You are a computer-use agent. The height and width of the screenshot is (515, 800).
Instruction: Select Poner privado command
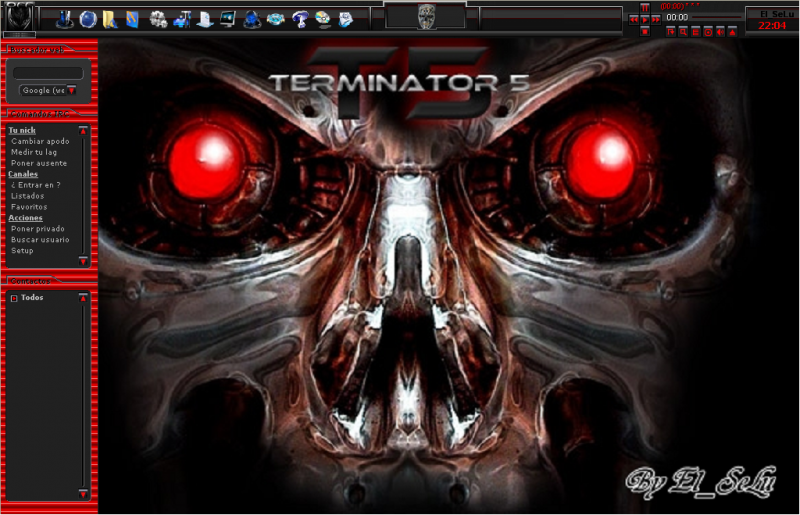click(38, 229)
